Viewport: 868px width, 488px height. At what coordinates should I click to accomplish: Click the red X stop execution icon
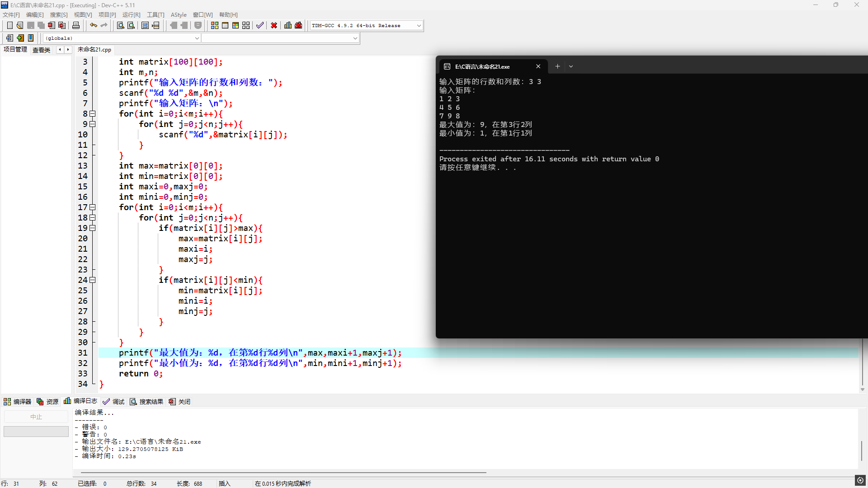pos(274,26)
